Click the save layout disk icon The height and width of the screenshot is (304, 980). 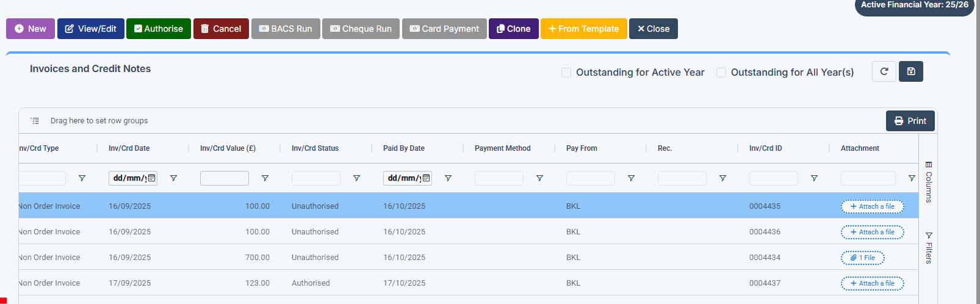910,71
